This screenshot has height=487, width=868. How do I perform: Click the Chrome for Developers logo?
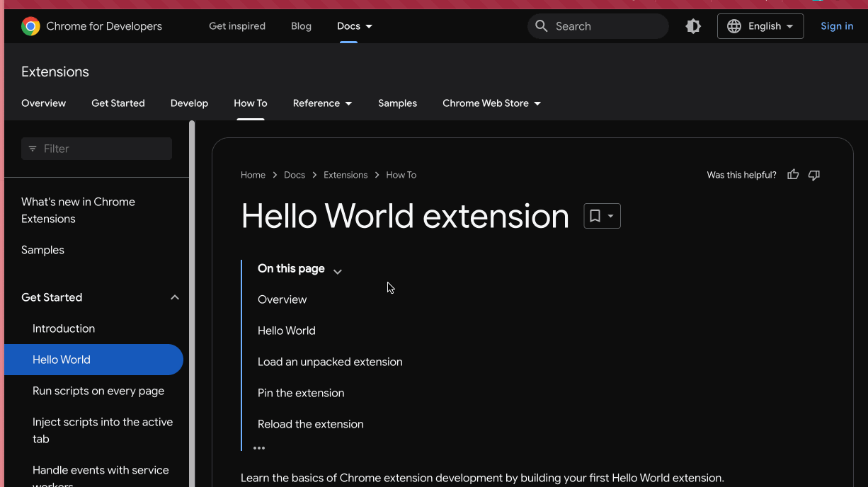pos(30,26)
